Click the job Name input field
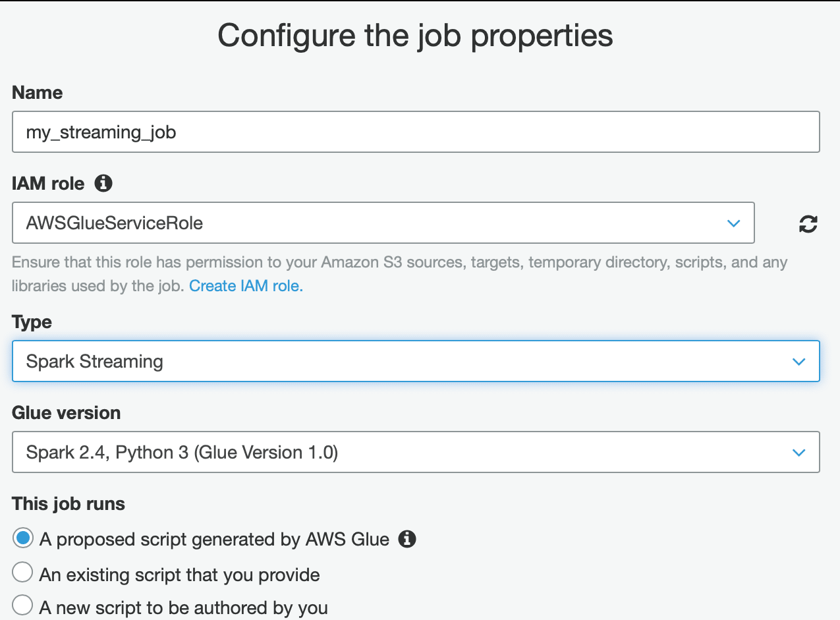This screenshot has width=840, height=620. click(x=415, y=132)
